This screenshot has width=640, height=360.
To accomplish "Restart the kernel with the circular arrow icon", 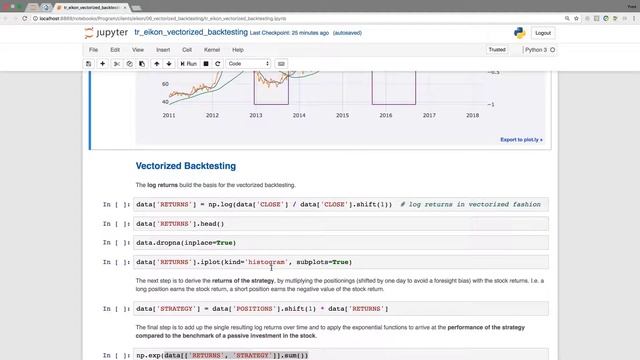I will [218, 64].
